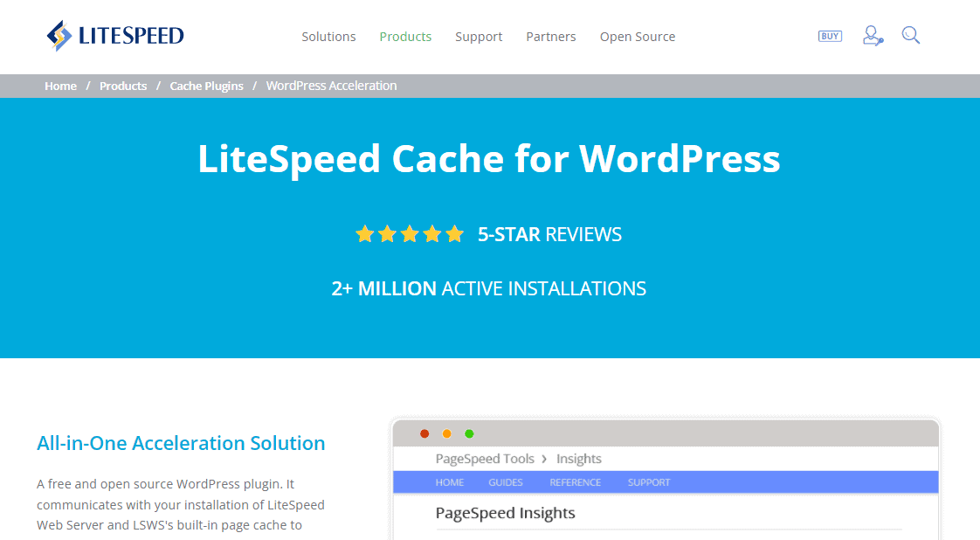Open the Open Source menu item
Screen dimensions: 980x540
[x=637, y=37]
